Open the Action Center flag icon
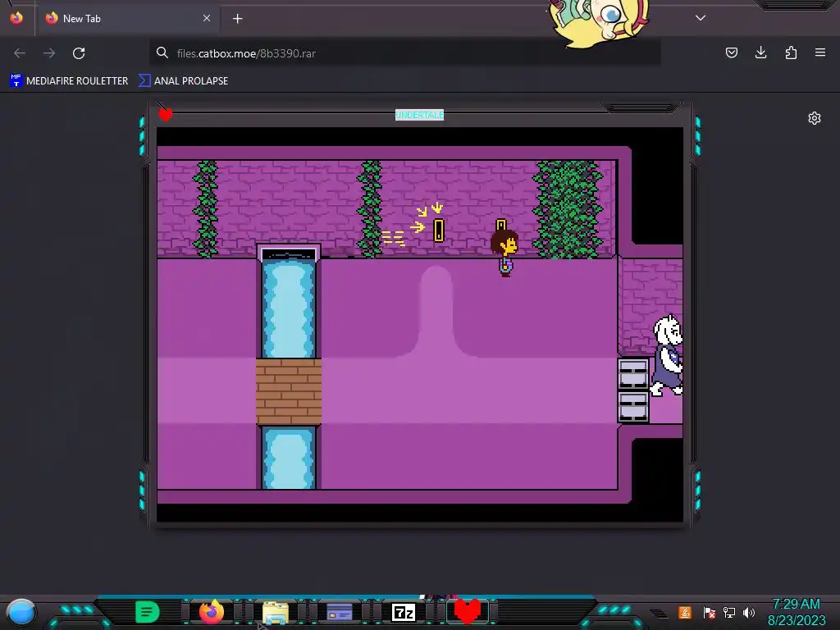This screenshot has width=840, height=630. coord(709,612)
